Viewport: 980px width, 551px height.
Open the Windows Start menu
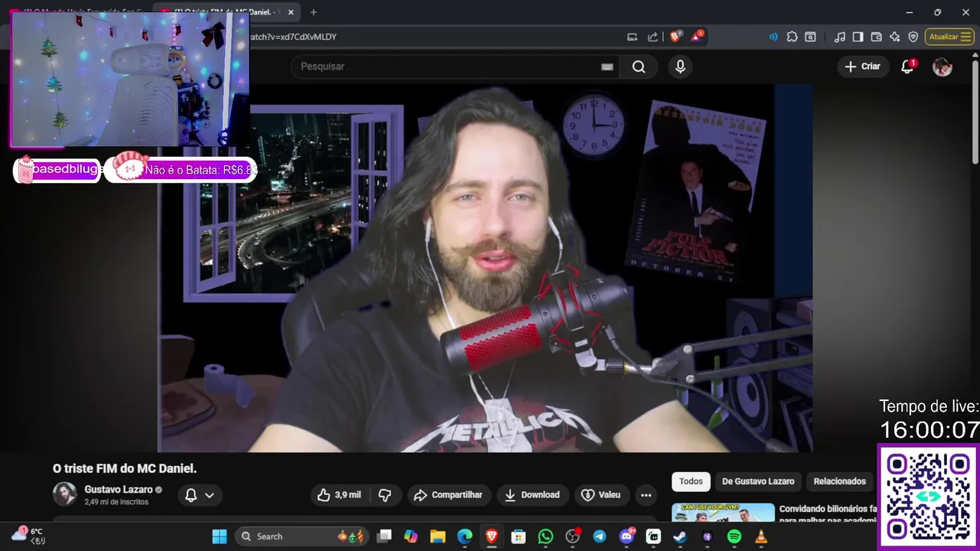pos(220,536)
